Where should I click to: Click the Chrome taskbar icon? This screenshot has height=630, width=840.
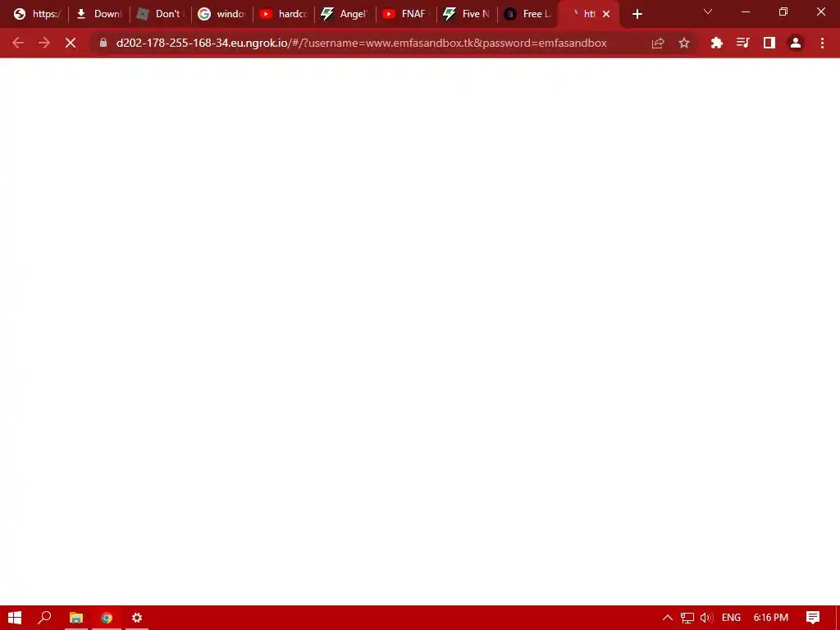(x=107, y=618)
